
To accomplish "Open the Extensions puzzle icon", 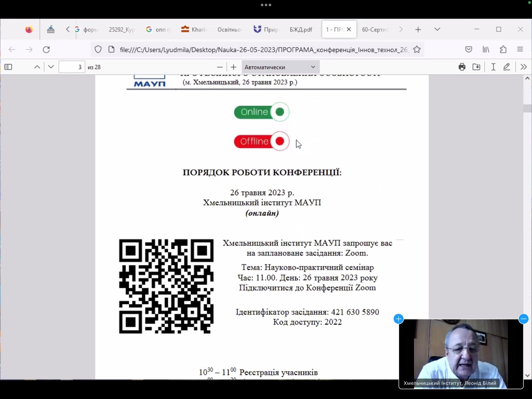I will 503,50.
